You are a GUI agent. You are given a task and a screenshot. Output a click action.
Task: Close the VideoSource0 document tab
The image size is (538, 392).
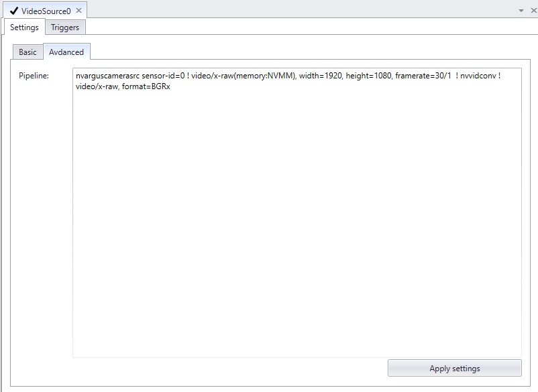tap(78, 11)
